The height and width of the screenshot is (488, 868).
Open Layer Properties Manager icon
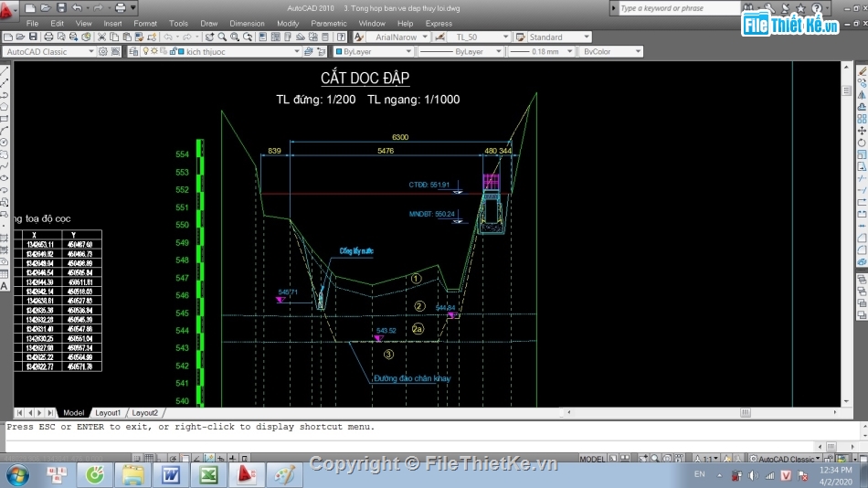(x=133, y=51)
